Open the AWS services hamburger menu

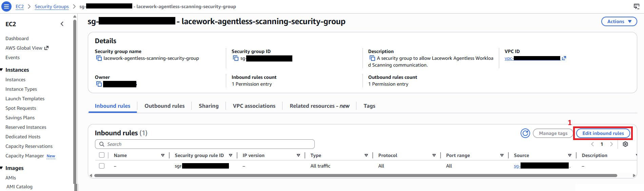point(6,6)
